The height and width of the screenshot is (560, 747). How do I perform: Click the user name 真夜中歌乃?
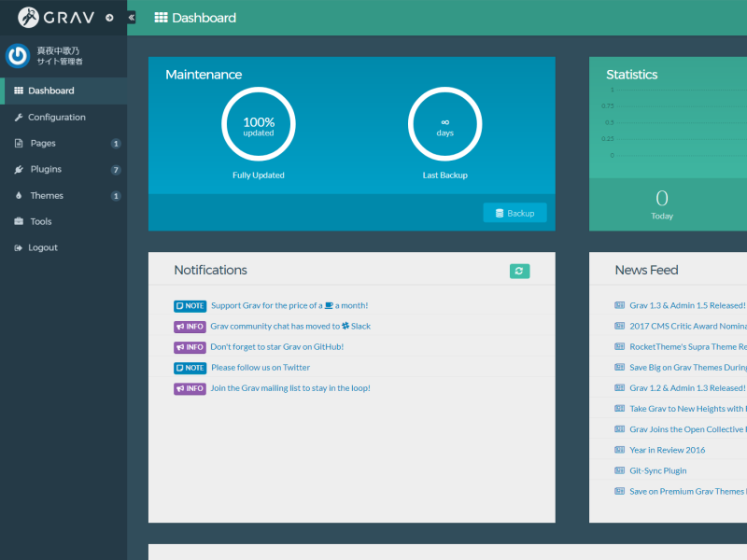coord(58,50)
